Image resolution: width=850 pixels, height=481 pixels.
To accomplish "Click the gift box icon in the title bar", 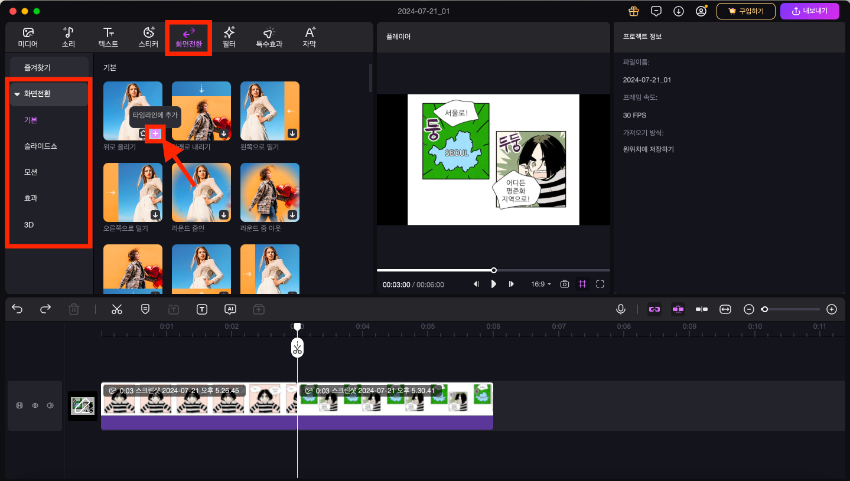I will click(633, 11).
